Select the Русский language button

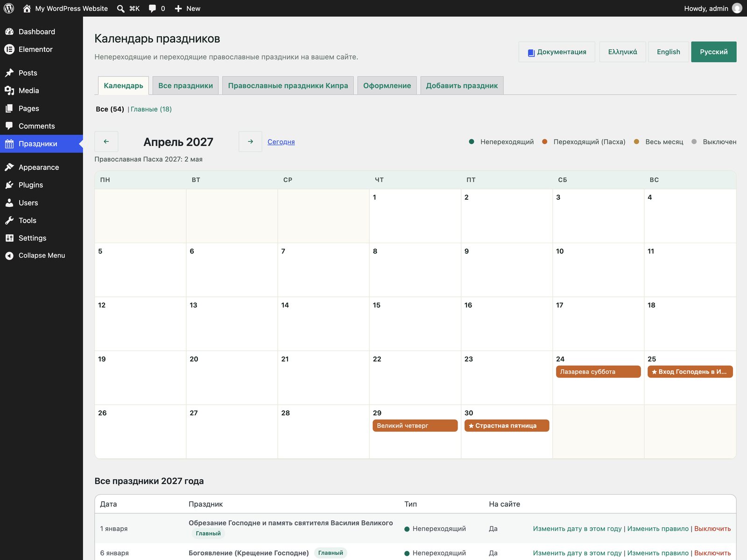[x=713, y=52]
